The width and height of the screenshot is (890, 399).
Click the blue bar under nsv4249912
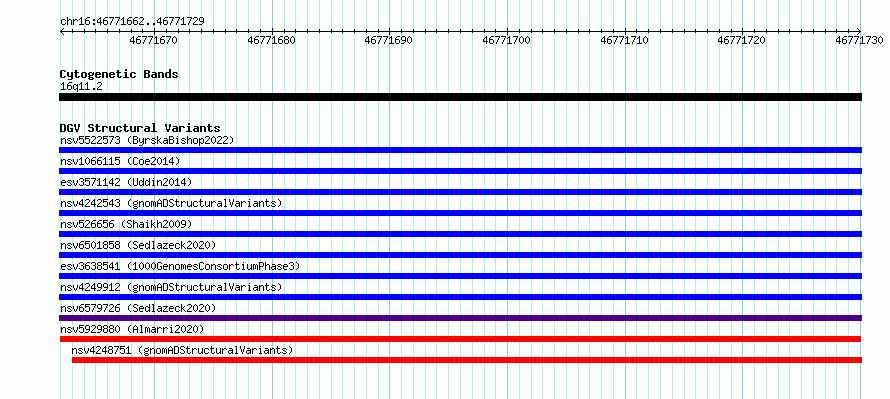click(x=460, y=297)
